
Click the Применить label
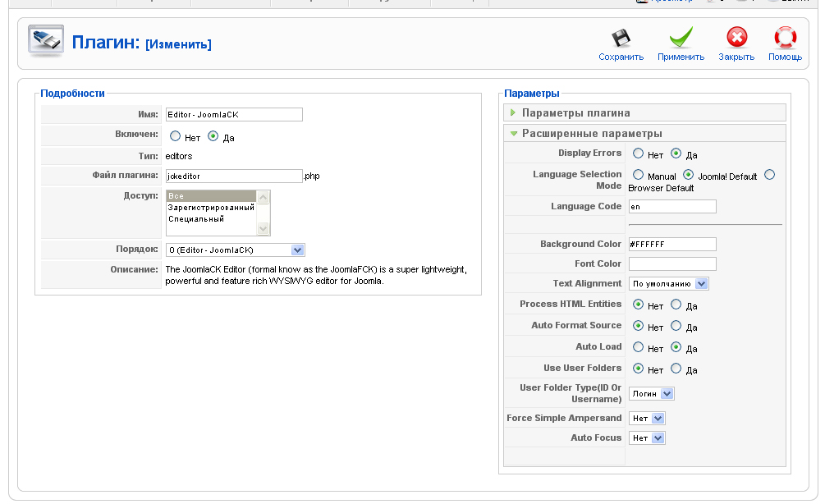click(x=681, y=57)
